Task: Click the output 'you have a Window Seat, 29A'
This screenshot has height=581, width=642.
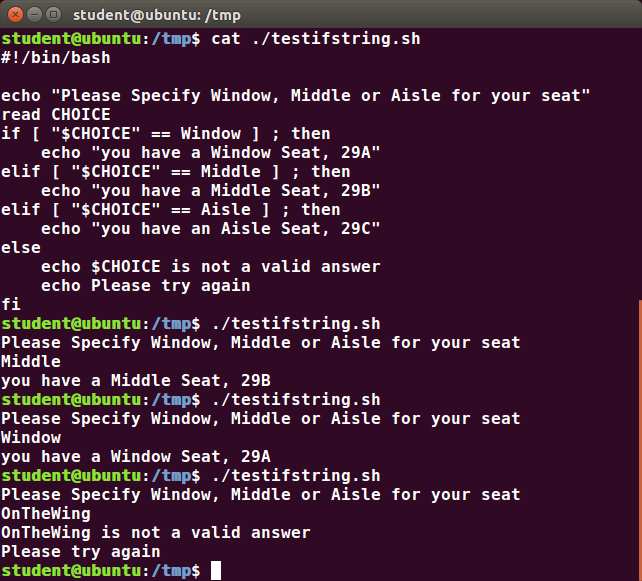Action: tap(136, 457)
